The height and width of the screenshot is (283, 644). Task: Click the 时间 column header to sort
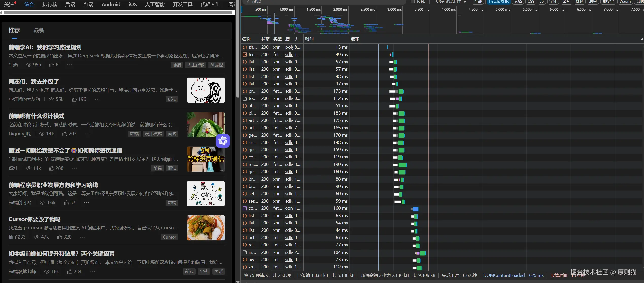(309, 39)
